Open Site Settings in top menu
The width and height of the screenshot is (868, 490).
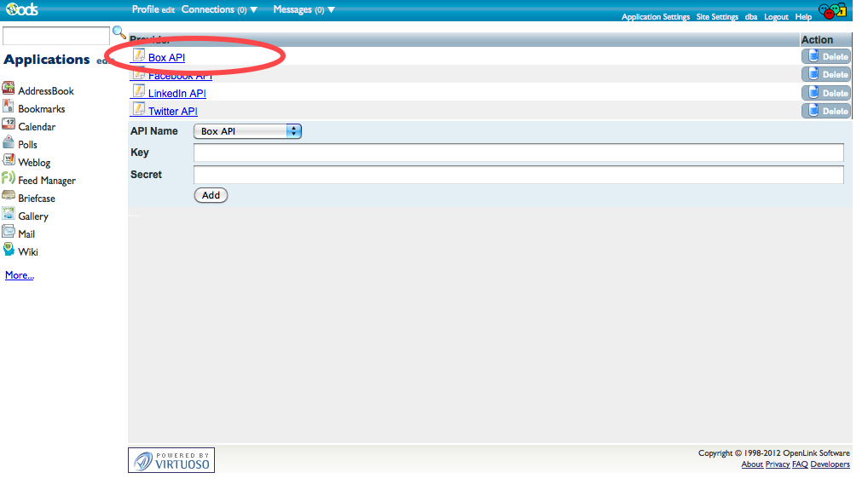click(717, 17)
